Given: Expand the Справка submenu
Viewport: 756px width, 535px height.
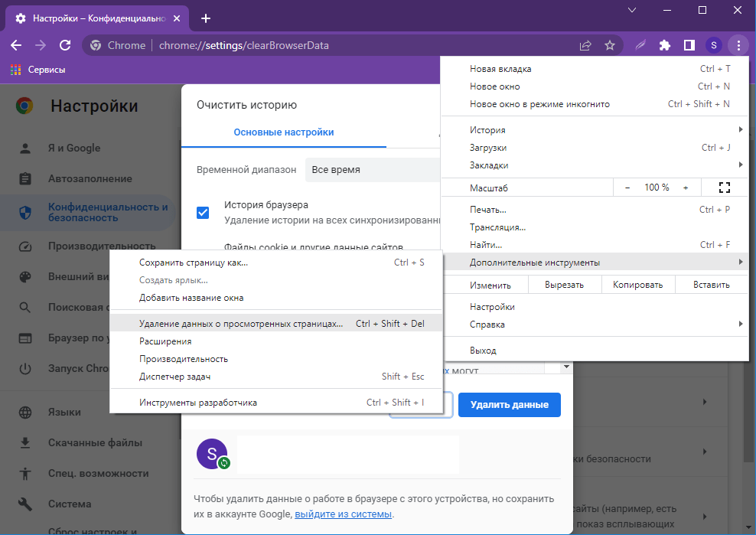Looking at the screenshot, I should pos(604,325).
